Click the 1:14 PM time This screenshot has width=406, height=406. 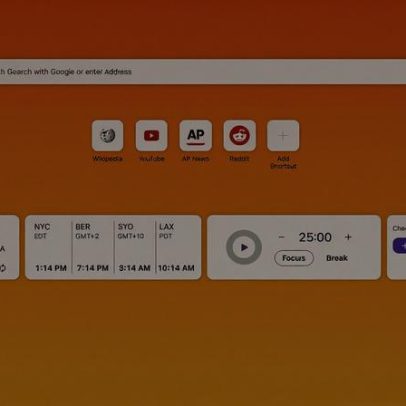pyautogui.click(x=51, y=268)
